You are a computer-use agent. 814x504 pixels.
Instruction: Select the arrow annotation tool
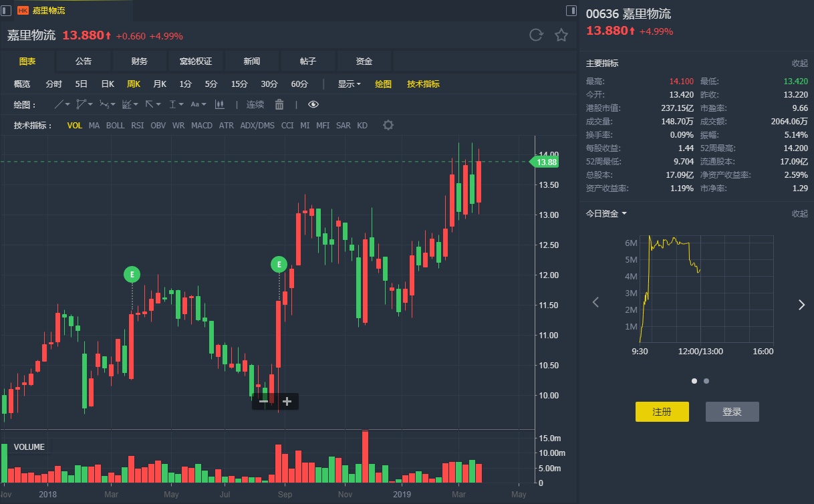(150, 104)
